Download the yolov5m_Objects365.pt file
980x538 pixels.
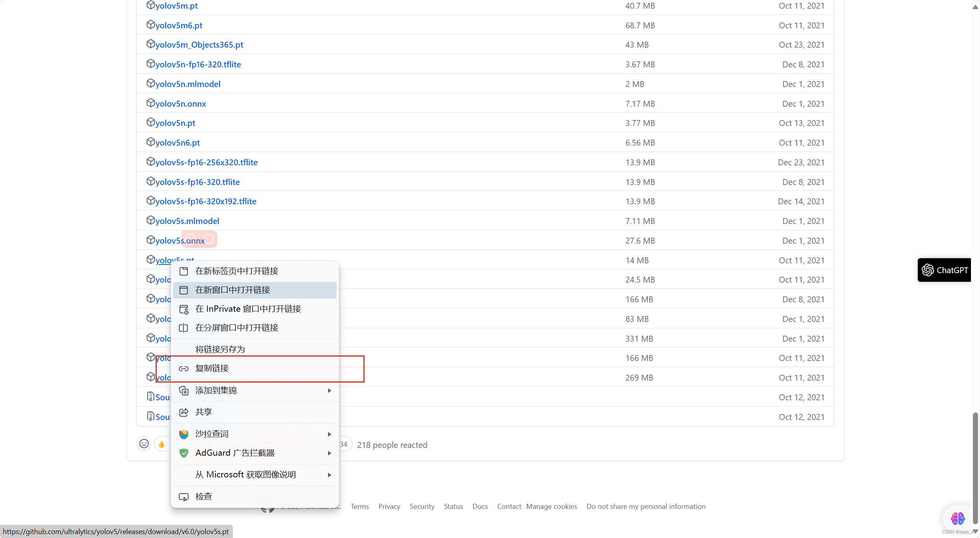pyautogui.click(x=199, y=44)
